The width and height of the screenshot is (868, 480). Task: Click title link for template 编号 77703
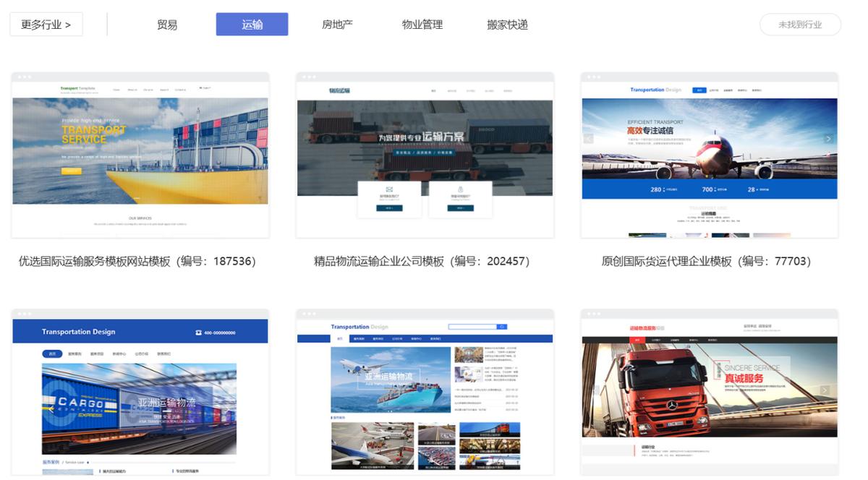tap(706, 261)
